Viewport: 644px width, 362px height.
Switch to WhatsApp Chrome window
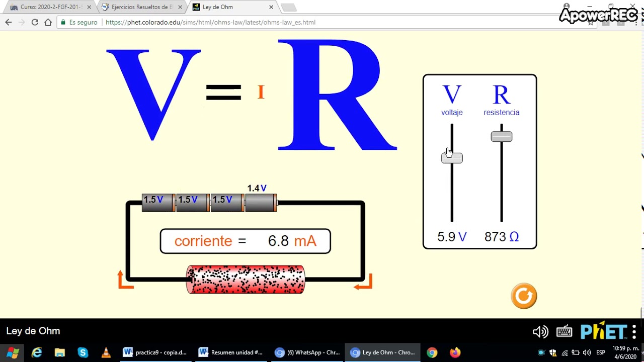307,352
